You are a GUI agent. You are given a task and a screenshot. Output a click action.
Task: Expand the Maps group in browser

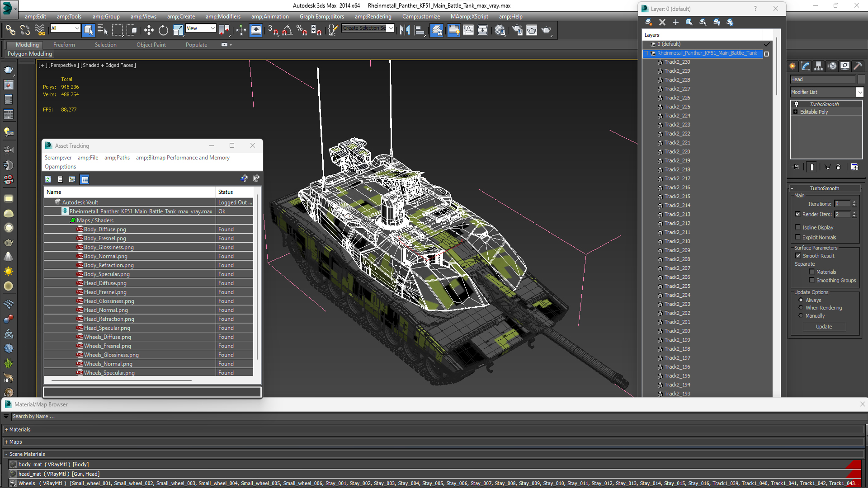(6, 442)
